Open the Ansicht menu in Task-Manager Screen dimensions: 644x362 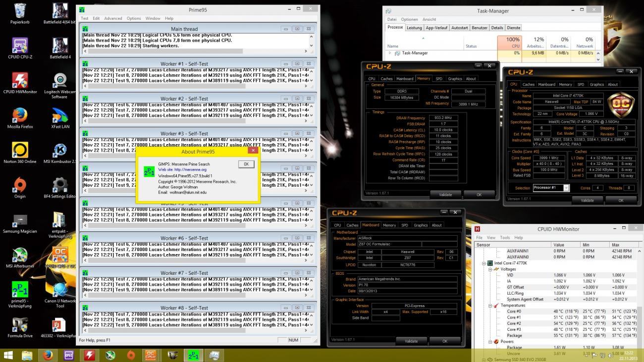tap(429, 19)
